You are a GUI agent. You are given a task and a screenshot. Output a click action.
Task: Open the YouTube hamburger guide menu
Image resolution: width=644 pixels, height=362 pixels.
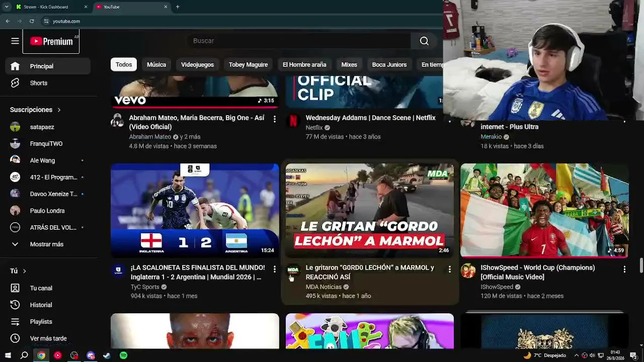[x=15, y=41]
